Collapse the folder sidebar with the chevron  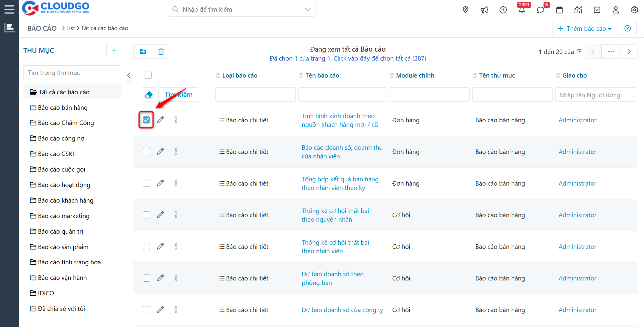coord(129,75)
